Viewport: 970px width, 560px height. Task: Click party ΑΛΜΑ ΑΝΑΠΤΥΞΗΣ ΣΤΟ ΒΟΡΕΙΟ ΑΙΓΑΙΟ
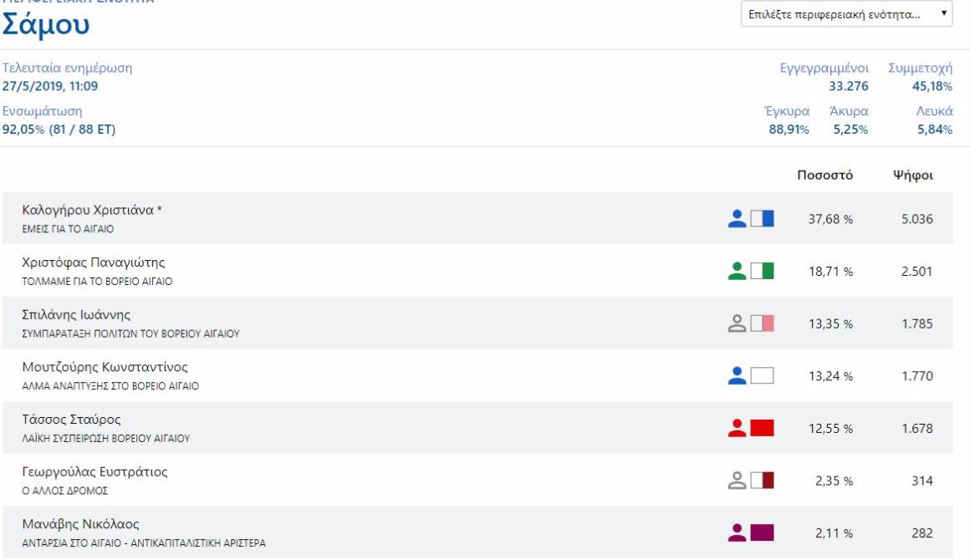click(110, 386)
